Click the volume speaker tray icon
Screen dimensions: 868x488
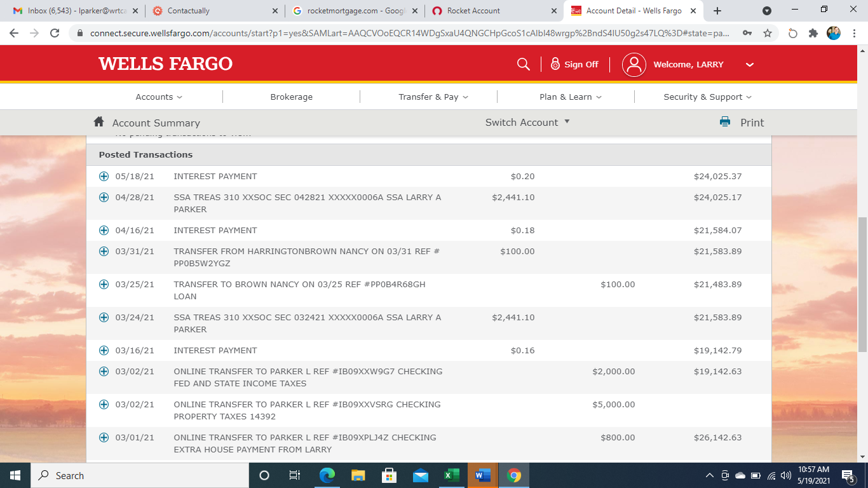click(x=786, y=475)
